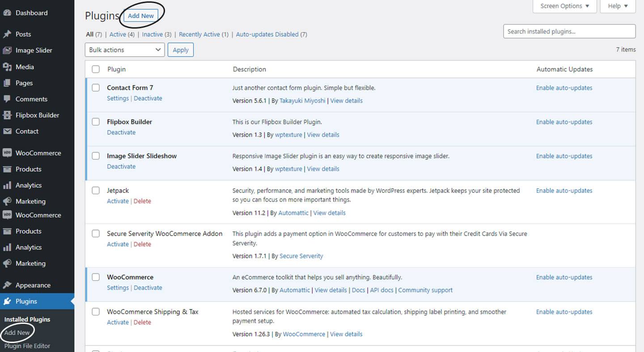Click the Flipbox Builder sidebar icon
Viewport: 644px width, 352px height.
click(x=7, y=115)
